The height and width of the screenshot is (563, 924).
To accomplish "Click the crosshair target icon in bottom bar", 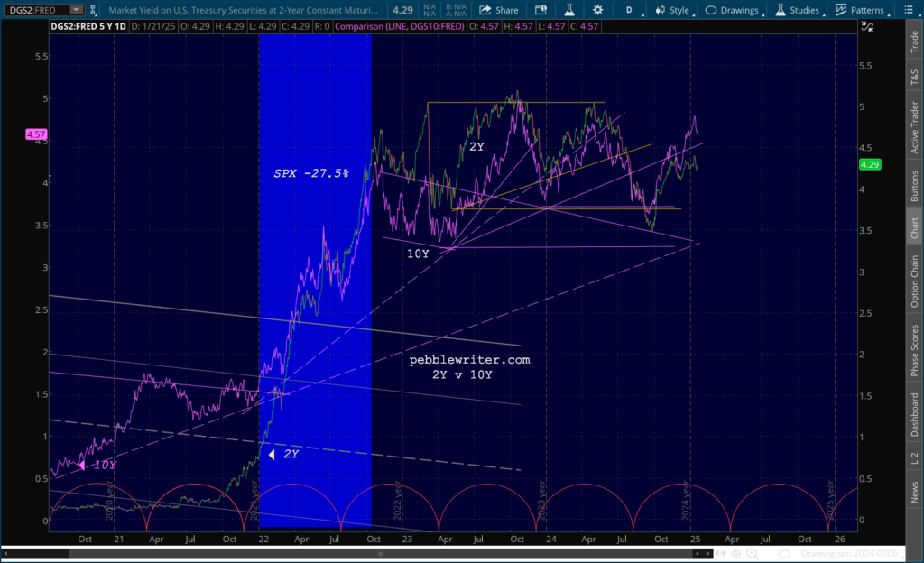I will [x=736, y=554].
